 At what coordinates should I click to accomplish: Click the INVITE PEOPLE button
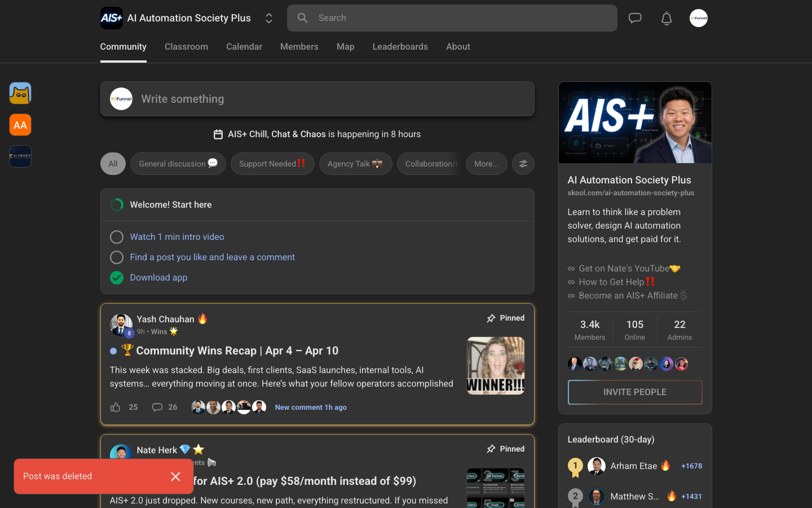point(635,392)
